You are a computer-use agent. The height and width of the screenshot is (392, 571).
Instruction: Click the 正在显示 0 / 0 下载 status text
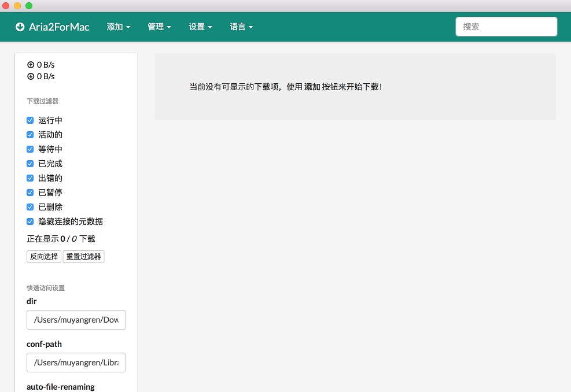(x=61, y=239)
